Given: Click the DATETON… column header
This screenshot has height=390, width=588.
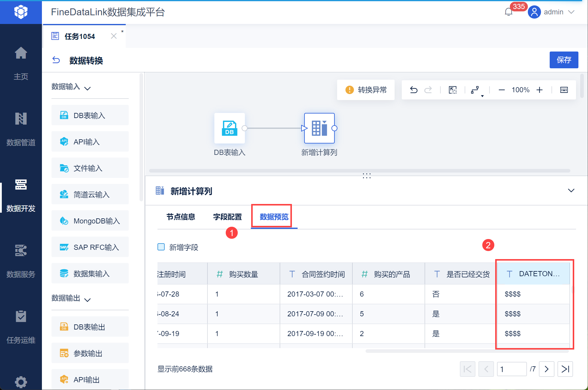Looking at the screenshot, I should (x=534, y=274).
